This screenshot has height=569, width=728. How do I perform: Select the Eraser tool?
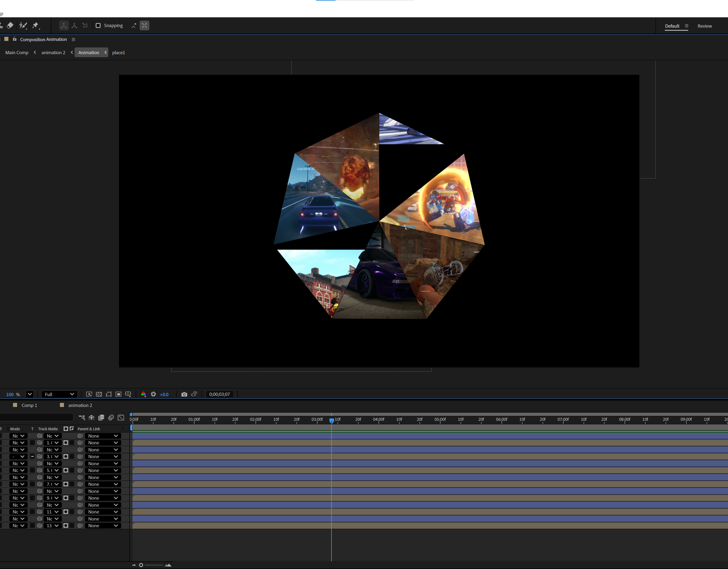point(10,25)
